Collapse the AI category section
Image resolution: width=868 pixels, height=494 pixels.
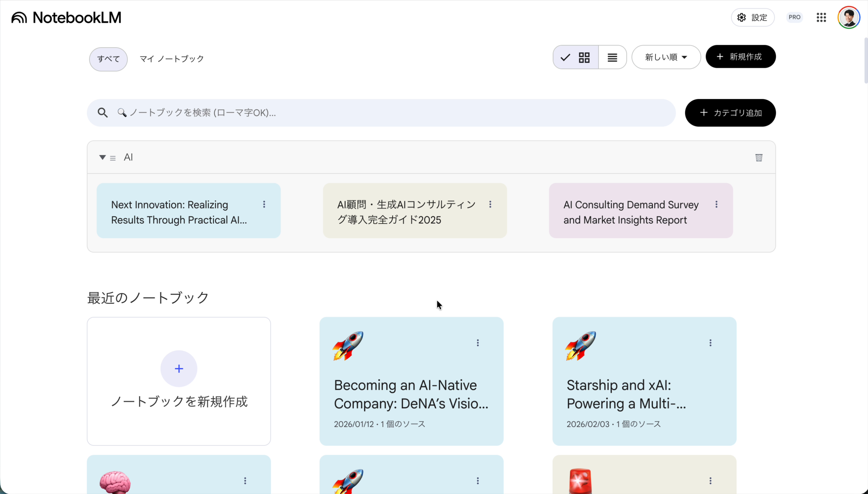pos(102,157)
